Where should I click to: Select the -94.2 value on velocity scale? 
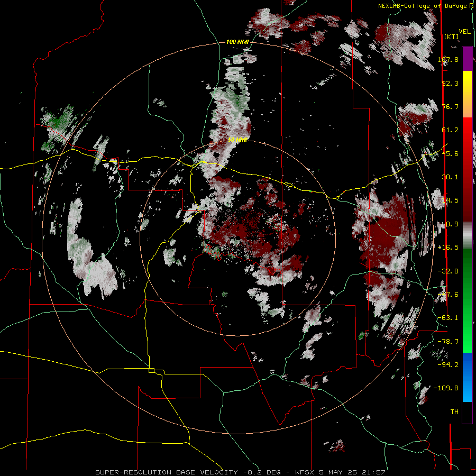point(448,364)
